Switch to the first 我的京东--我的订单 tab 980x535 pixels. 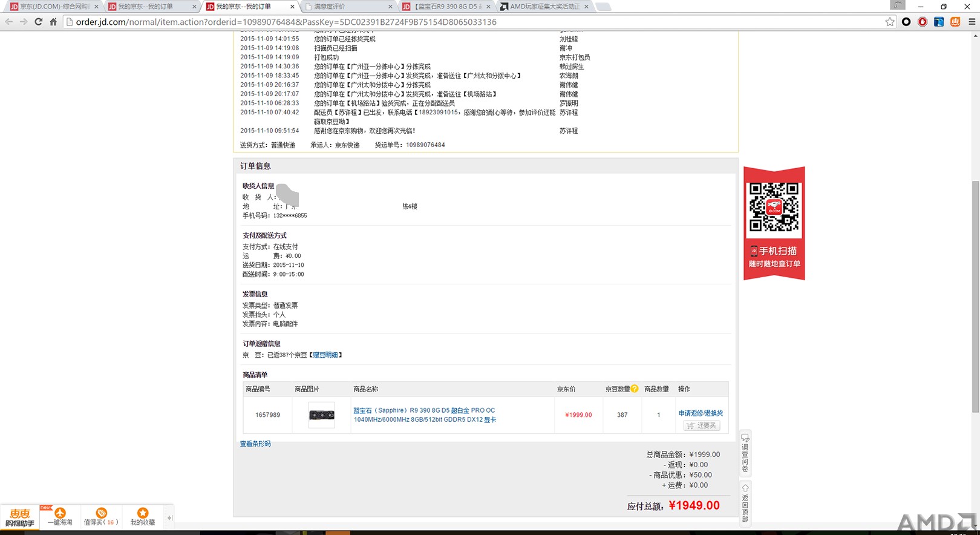click(151, 7)
